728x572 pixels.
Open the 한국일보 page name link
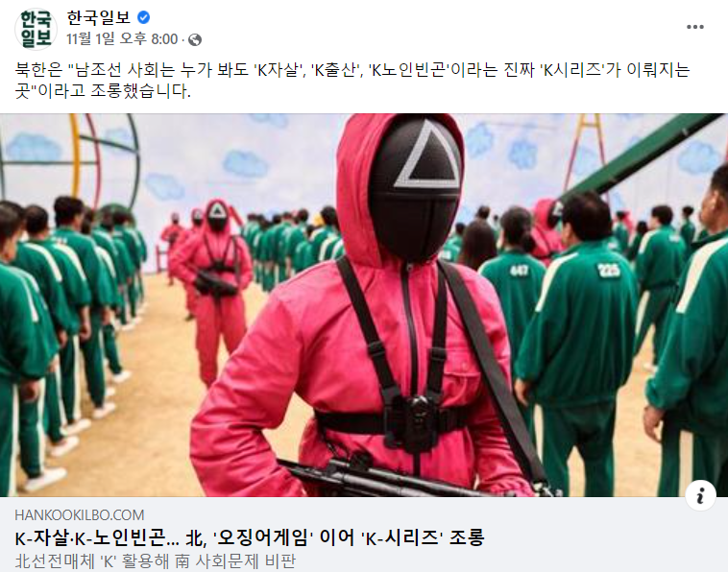[x=98, y=17]
